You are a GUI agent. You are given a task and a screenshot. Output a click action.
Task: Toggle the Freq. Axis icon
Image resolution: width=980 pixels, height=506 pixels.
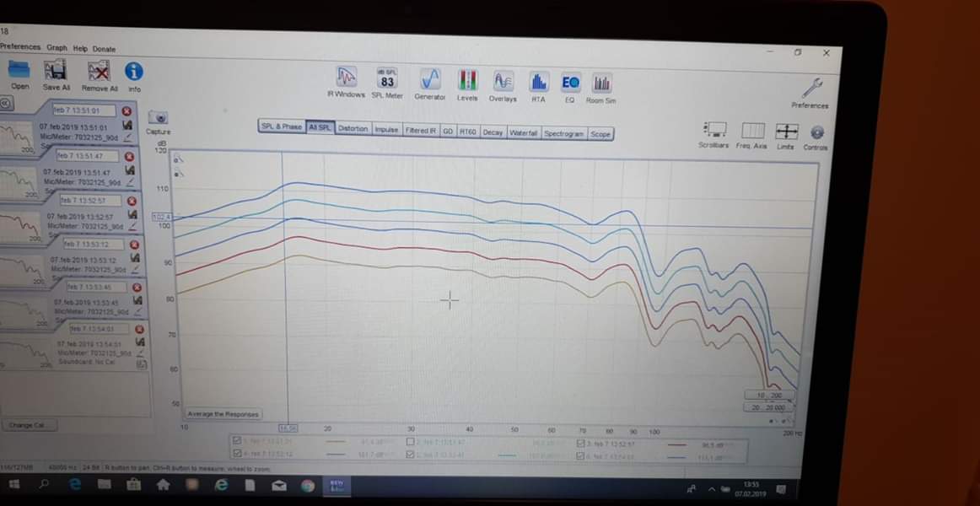click(x=753, y=131)
